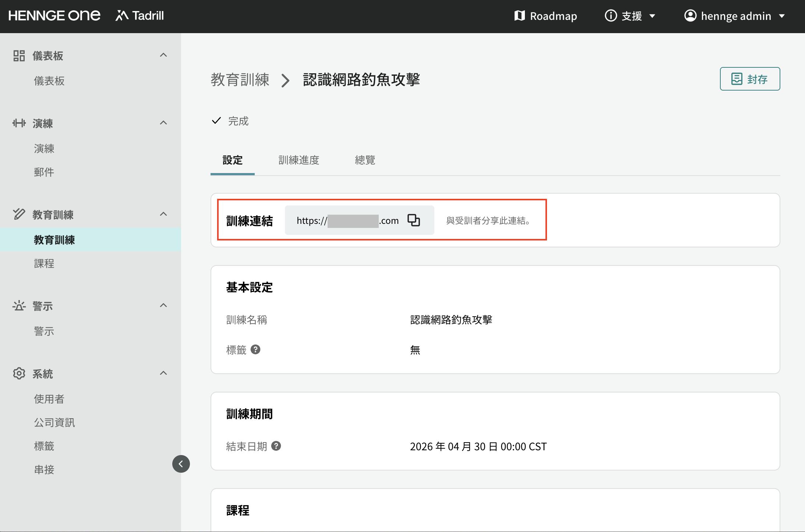This screenshot has height=532, width=805.
Task: Open the Roadmap link
Action: pyautogui.click(x=546, y=16)
